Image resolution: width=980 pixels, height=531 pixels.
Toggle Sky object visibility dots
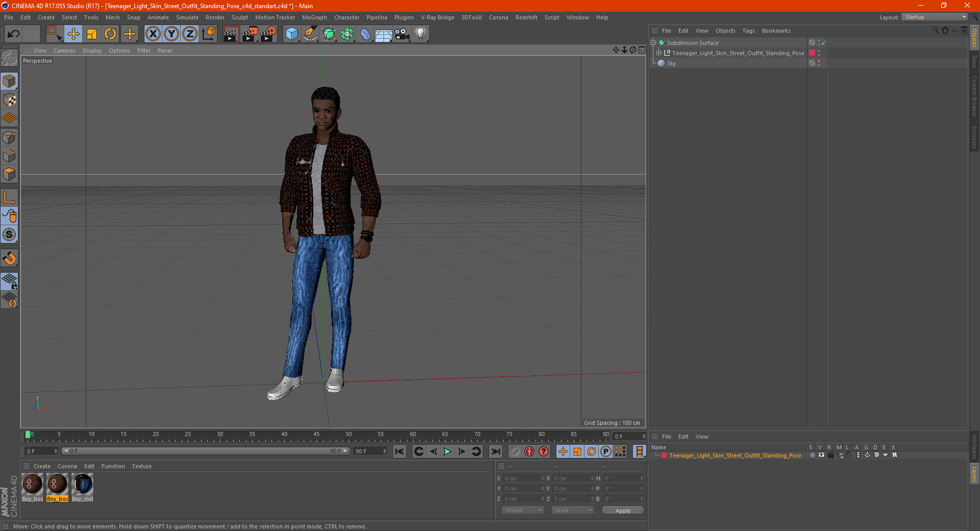tap(819, 63)
